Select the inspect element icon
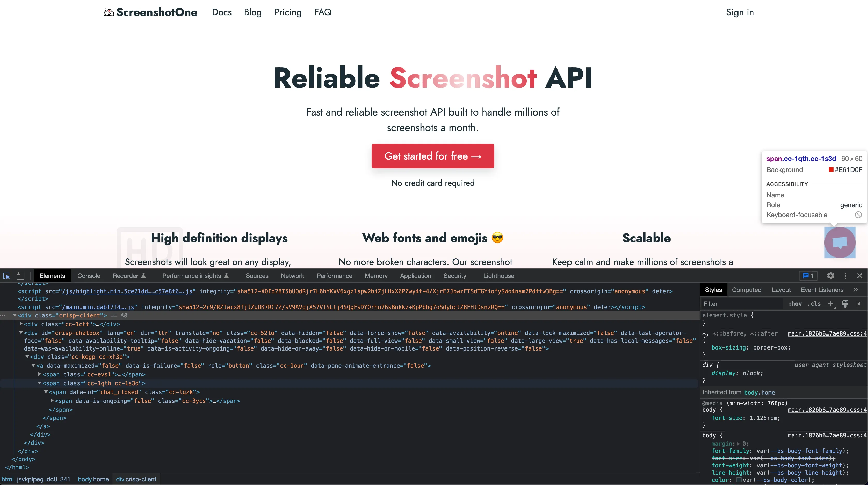 [6, 276]
